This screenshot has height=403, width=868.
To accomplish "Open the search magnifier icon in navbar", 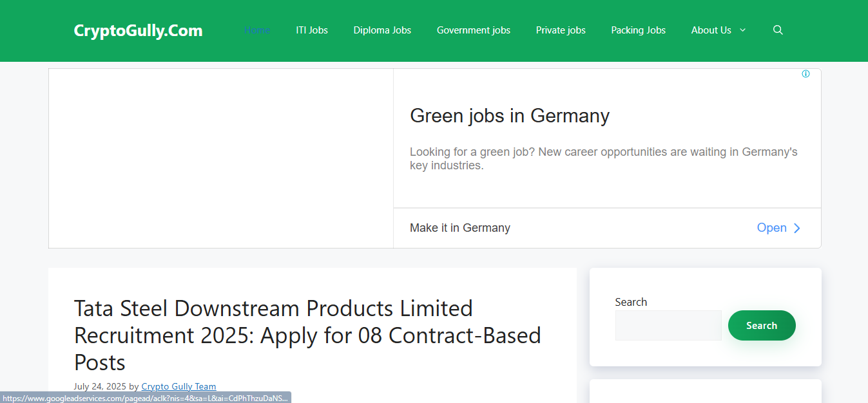I will coord(778,30).
